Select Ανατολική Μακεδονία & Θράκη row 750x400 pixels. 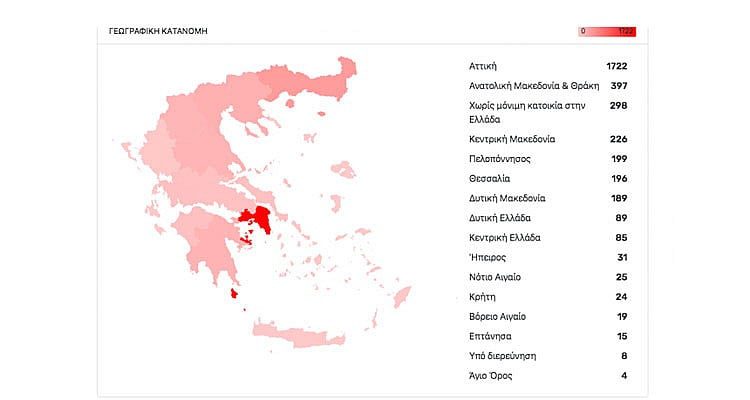pyautogui.click(x=547, y=85)
